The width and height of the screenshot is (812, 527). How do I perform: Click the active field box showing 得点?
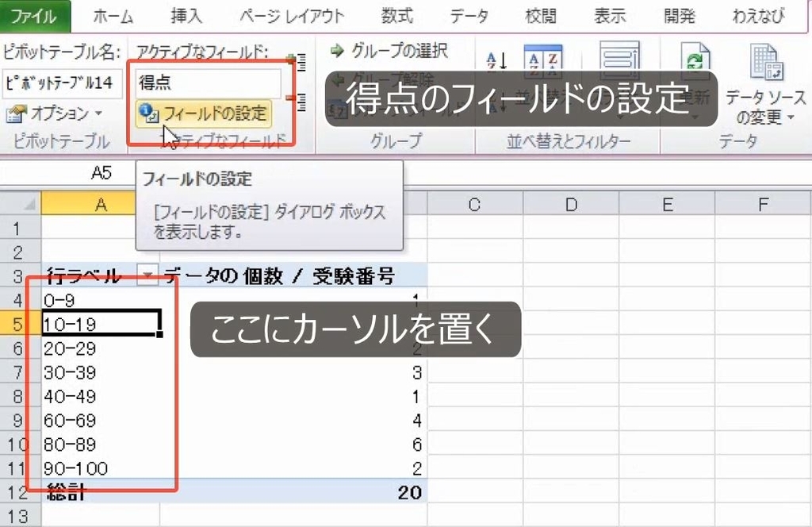pyautogui.click(x=209, y=83)
